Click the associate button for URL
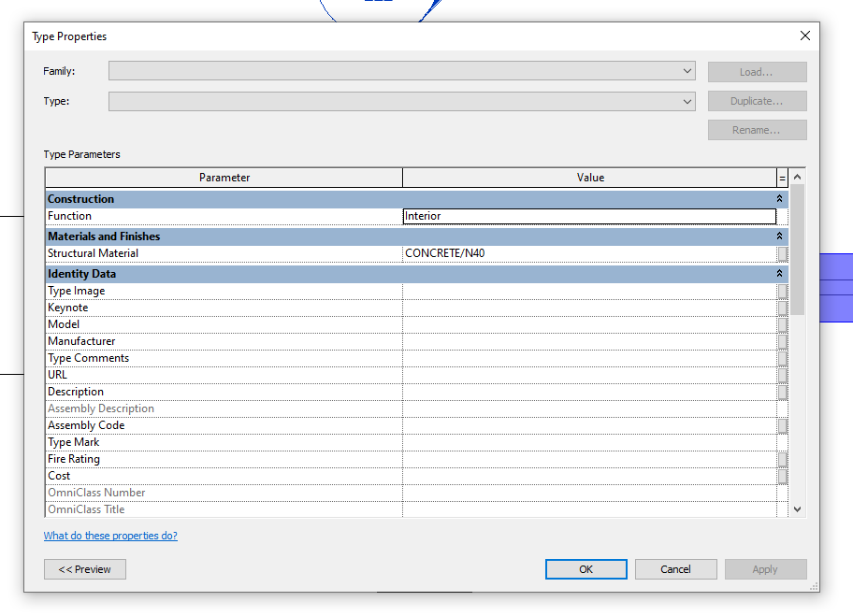853x616 pixels. click(x=782, y=376)
